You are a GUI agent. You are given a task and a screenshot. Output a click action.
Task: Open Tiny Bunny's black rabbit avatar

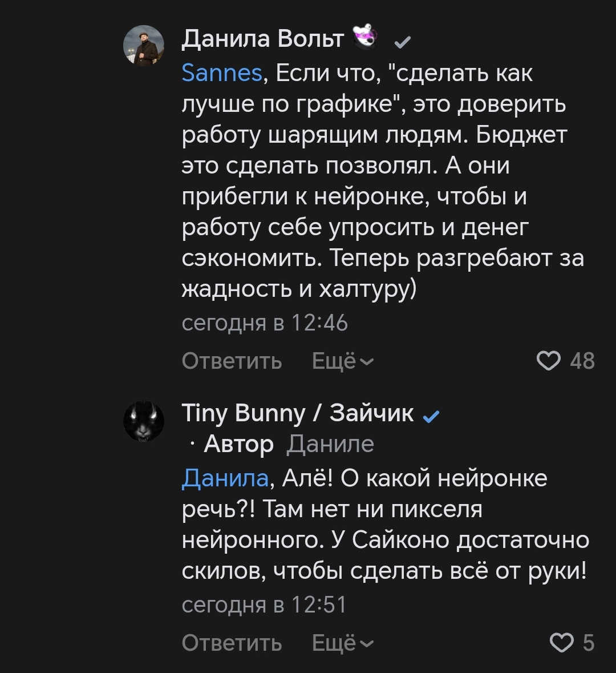(x=144, y=421)
